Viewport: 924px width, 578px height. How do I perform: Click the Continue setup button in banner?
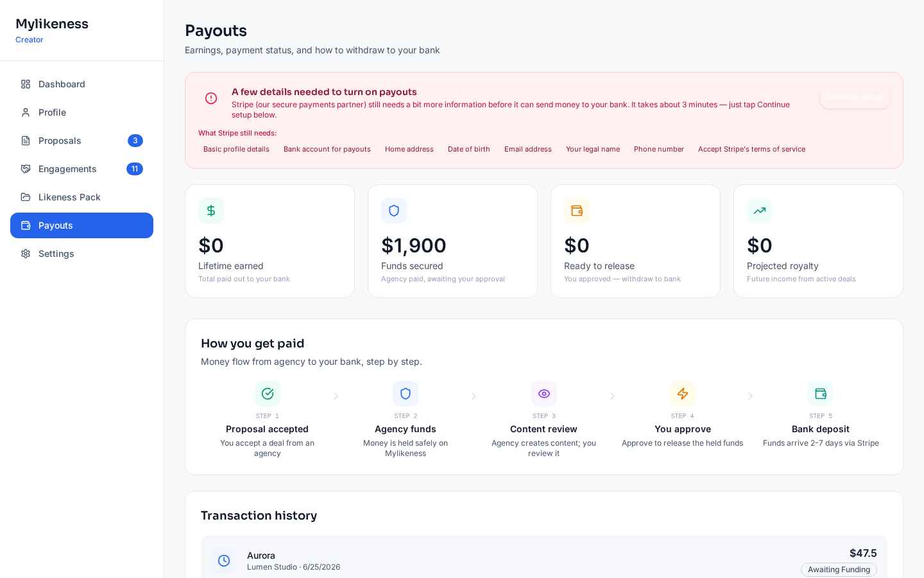[x=855, y=97]
